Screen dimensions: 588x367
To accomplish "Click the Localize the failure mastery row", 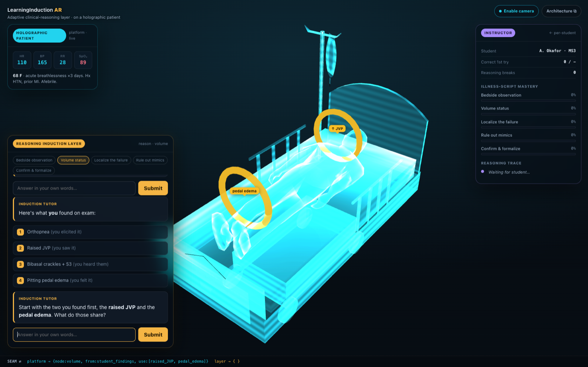I will pyautogui.click(x=528, y=123).
